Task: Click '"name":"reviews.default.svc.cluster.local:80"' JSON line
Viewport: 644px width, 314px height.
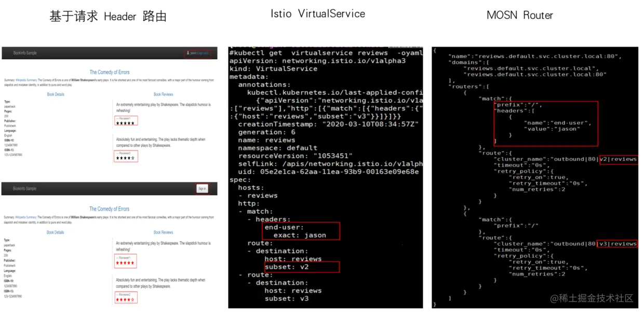Action: [x=535, y=56]
